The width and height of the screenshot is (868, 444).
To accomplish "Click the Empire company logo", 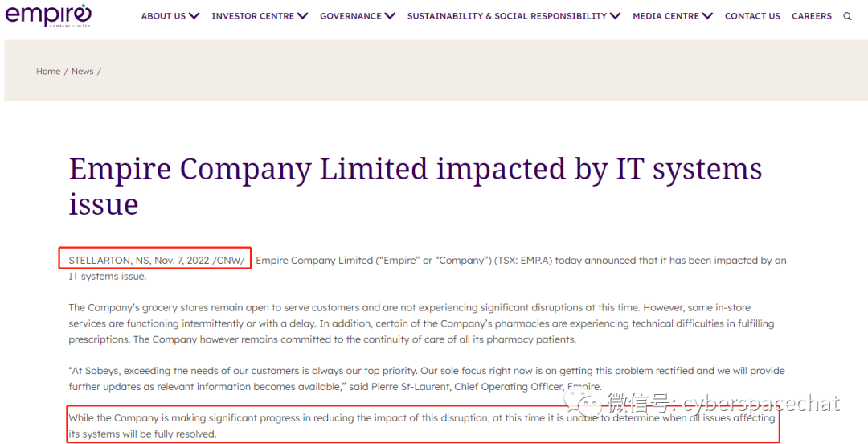I will click(48, 15).
